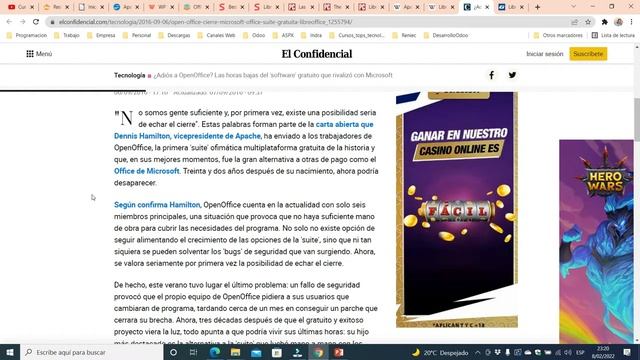The image size is (640, 360).
Task: Open the Chrome three-dot menu
Action: 631,22
